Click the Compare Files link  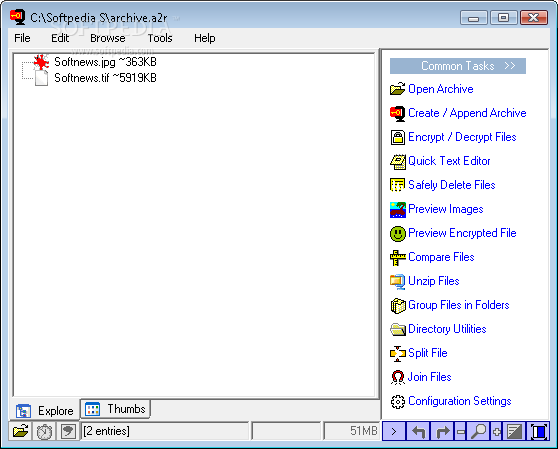pyautogui.click(x=441, y=257)
